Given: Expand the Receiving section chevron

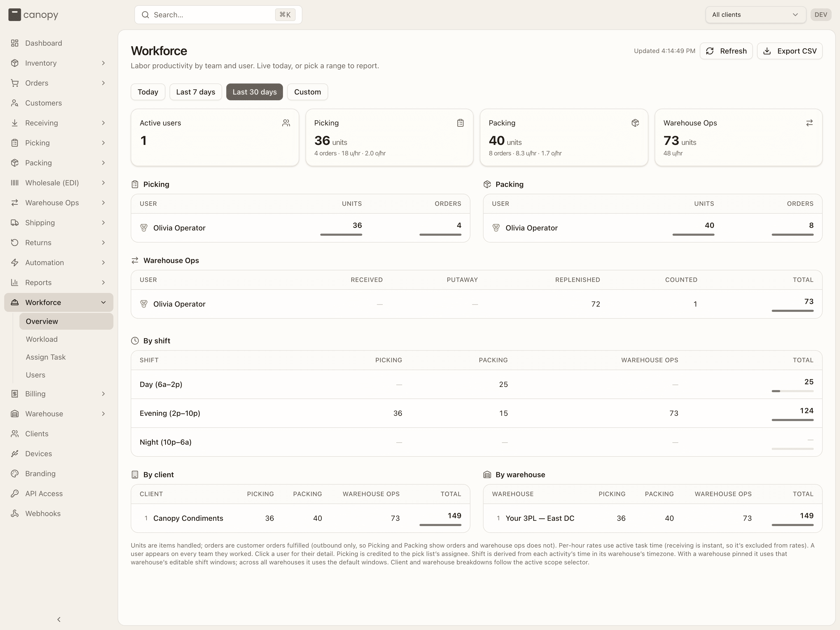Looking at the screenshot, I should point(103,123).
